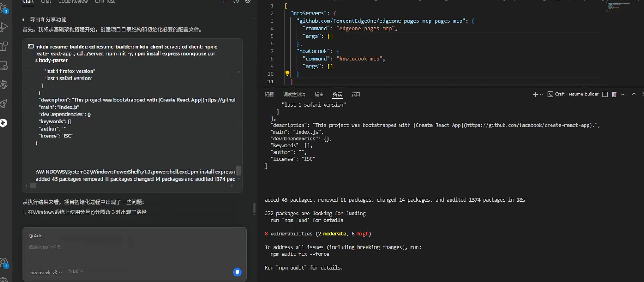Click "272 packages are looking for funding" line

[x=315, y=213]
